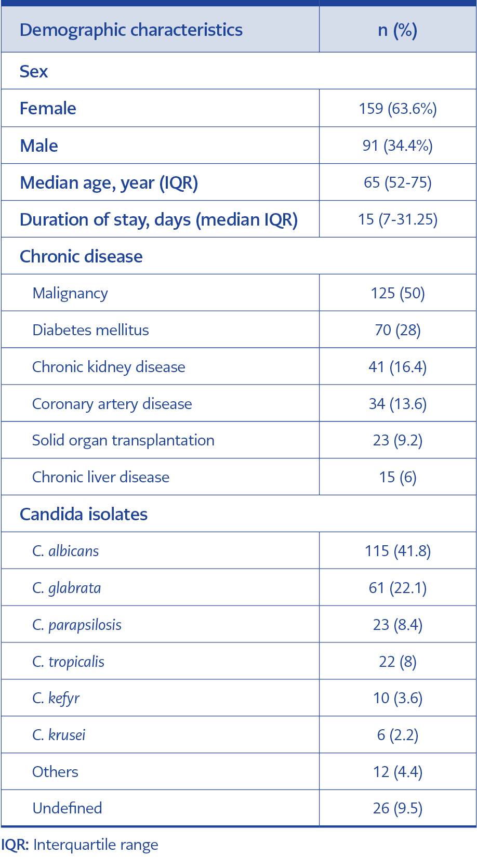Click the Malignancy row label
The height and width of the screenshot is (868, 477).
pyautogui.click(x=70, y=294)
